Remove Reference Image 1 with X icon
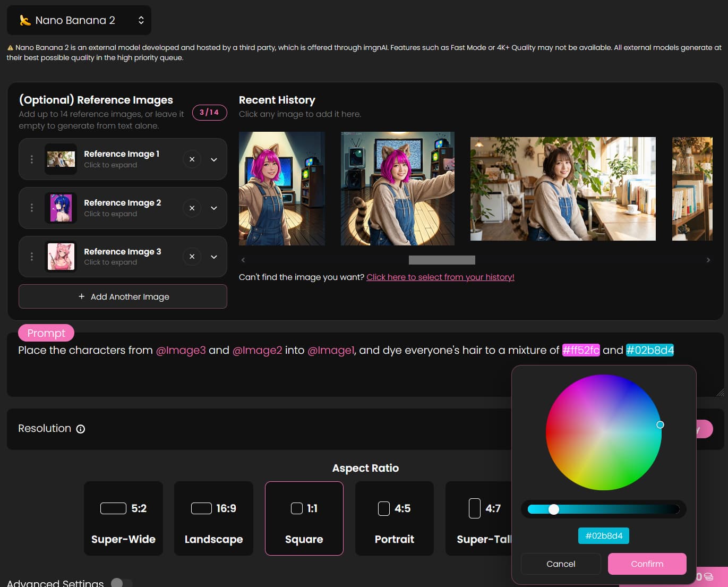Image resolution: width=728 pixels, height=587 pixels. pos(192,159)
